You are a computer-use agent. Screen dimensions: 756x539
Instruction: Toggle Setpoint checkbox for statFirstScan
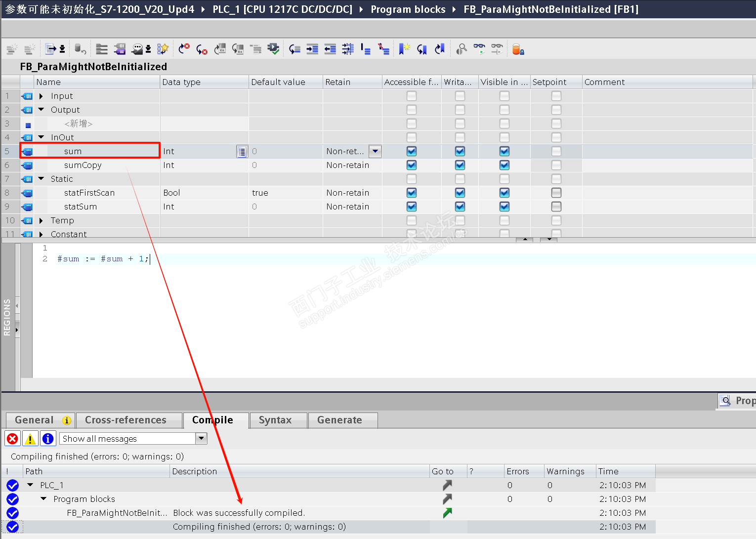(x=556, y=193)
